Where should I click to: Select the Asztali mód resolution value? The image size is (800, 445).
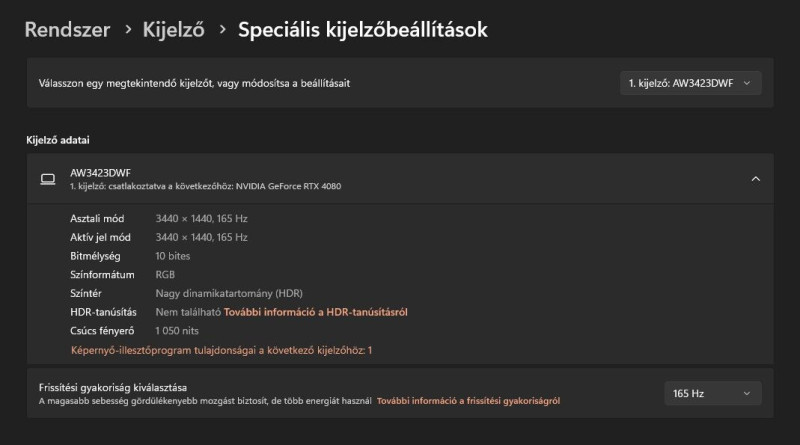pos(202,218)
